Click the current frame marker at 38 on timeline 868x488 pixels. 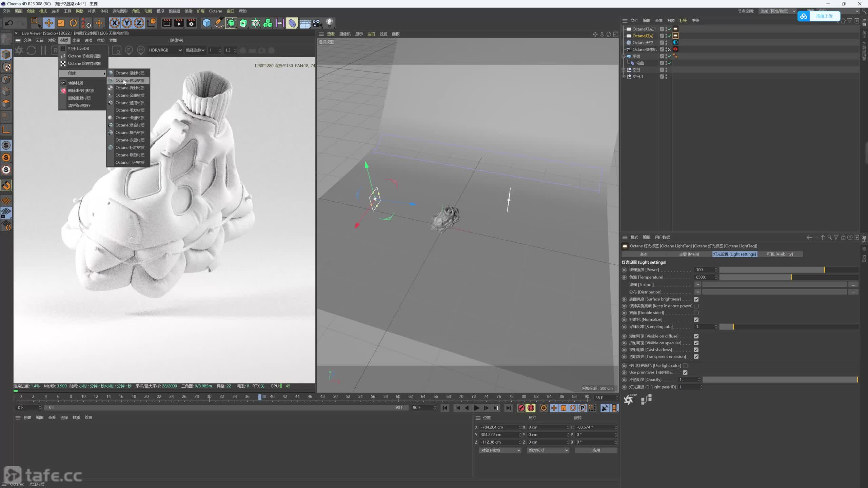(260, 397)
